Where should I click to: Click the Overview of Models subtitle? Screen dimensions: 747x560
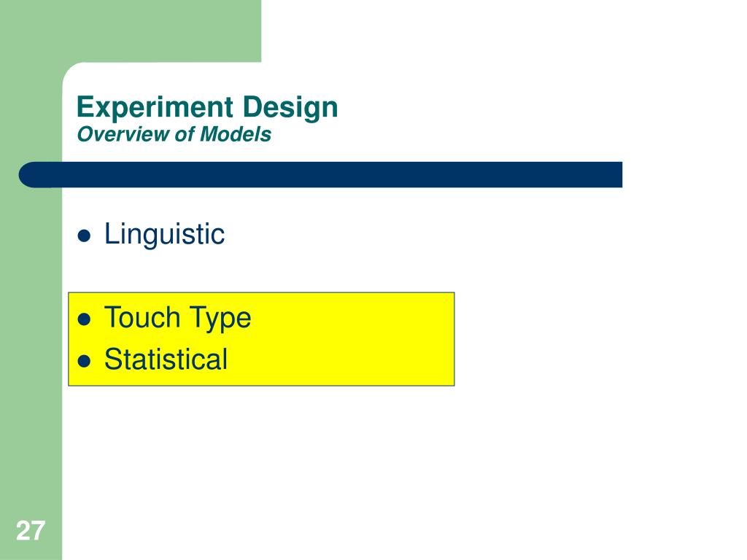coord(174,134)
